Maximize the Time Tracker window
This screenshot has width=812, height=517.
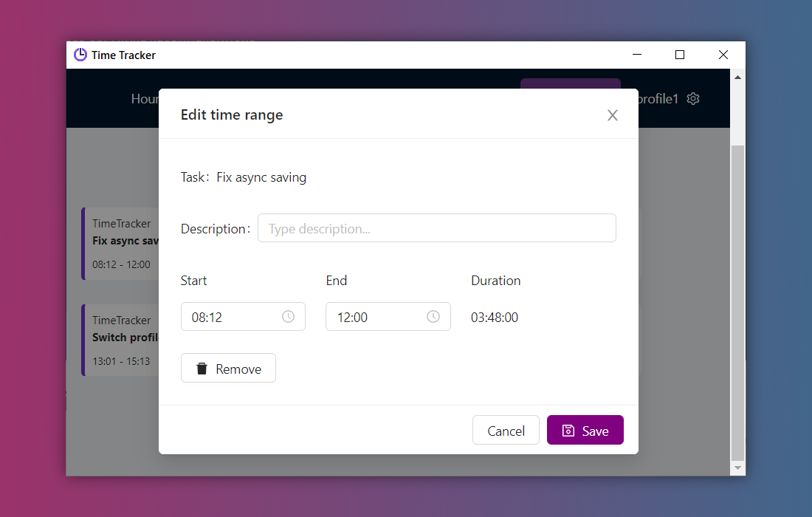click(x=680, y=55)
